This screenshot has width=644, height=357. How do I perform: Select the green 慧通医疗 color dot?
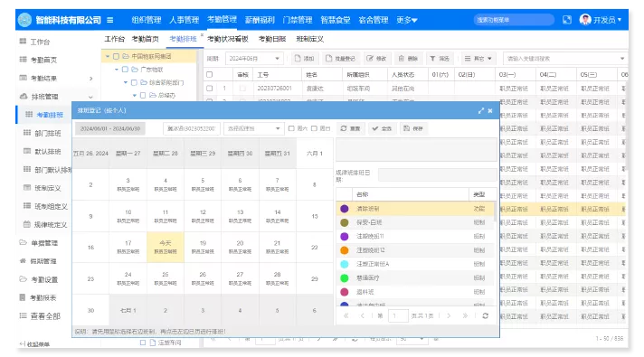(345, 277)
